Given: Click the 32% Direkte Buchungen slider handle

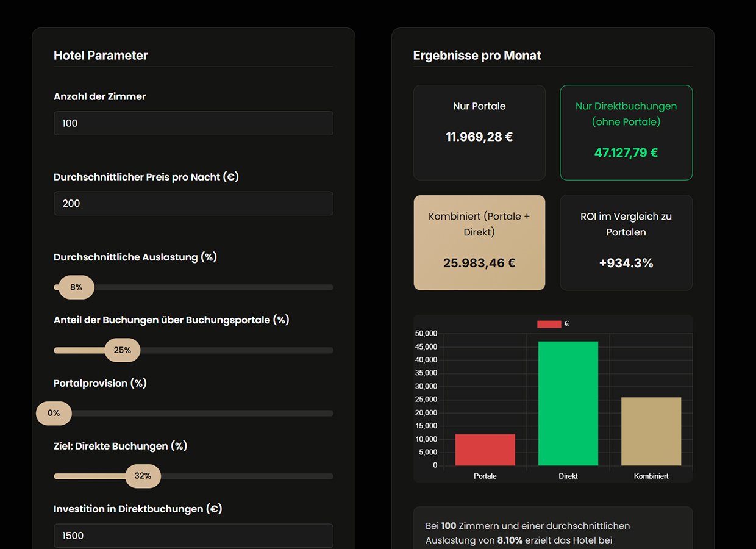Looking at the screenshot, I should [143, 476].
